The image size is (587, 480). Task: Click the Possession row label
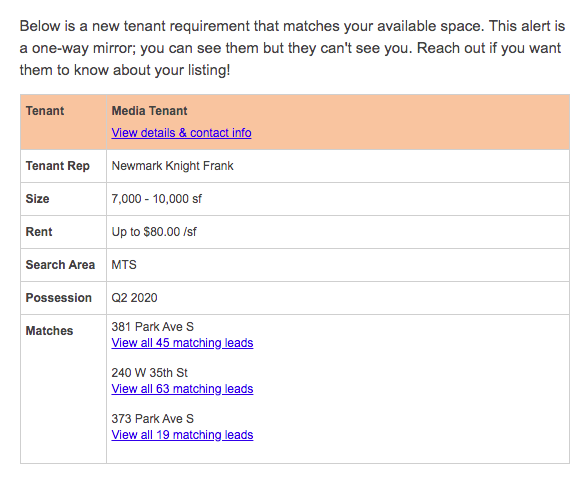coord(59,298)
